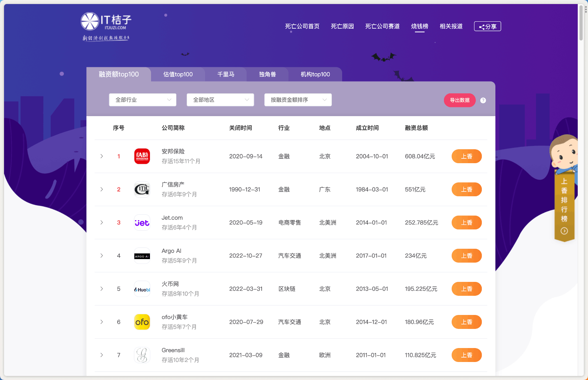The image size is (588, 380).
Task: Open 死亡原因 in the top navigation
Action: (x=342, y=26)
